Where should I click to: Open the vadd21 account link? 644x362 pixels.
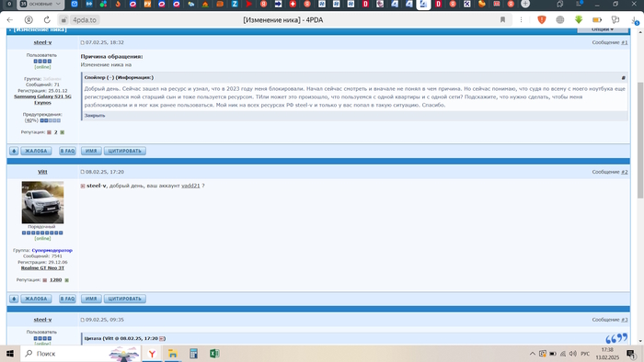click(x=190, y=186)
